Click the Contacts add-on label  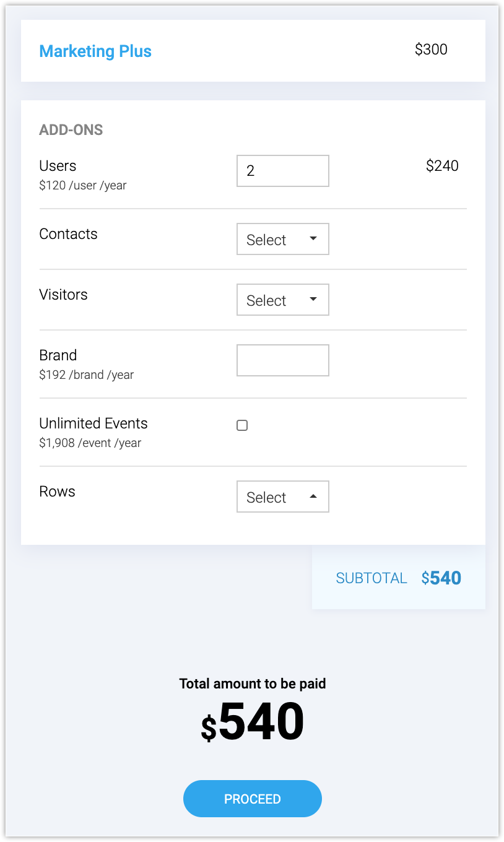[68, 234]
